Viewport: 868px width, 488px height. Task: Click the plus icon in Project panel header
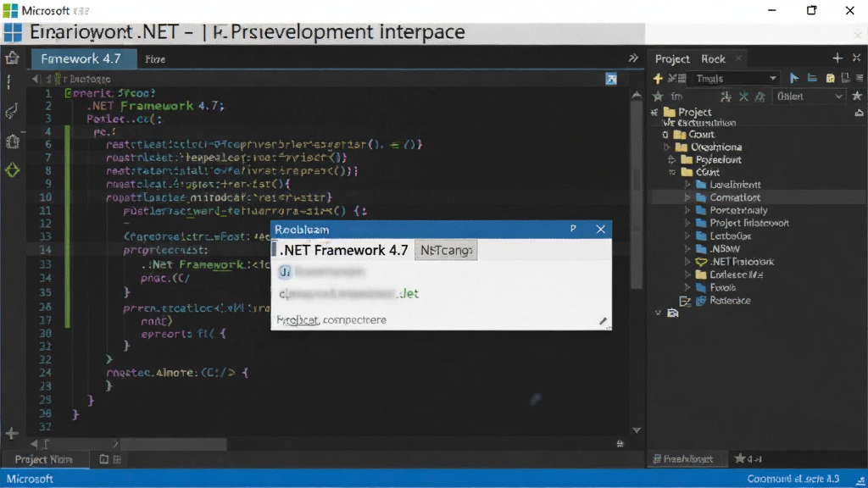[x=837, y=58]
